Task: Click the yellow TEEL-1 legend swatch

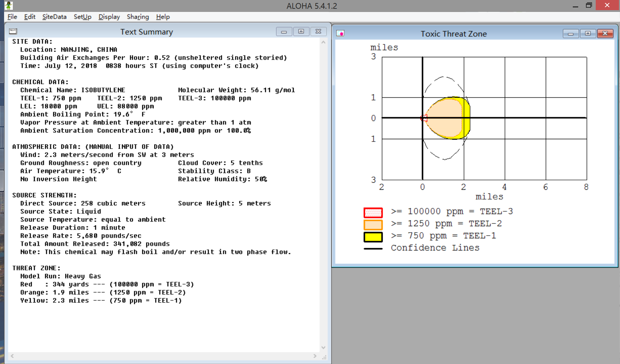Action: pyautogui.click(x=373, y=237)
